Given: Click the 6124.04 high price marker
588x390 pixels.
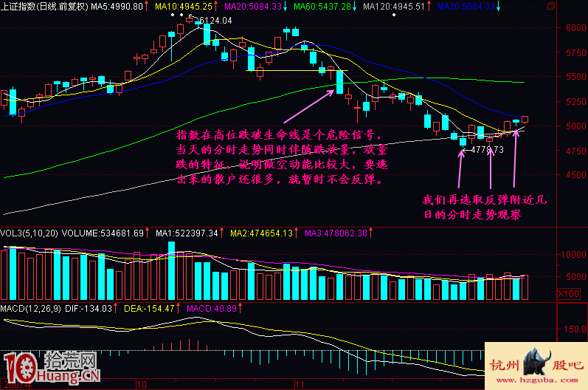Looking at the screenshot, I should (x=215, y=21).
